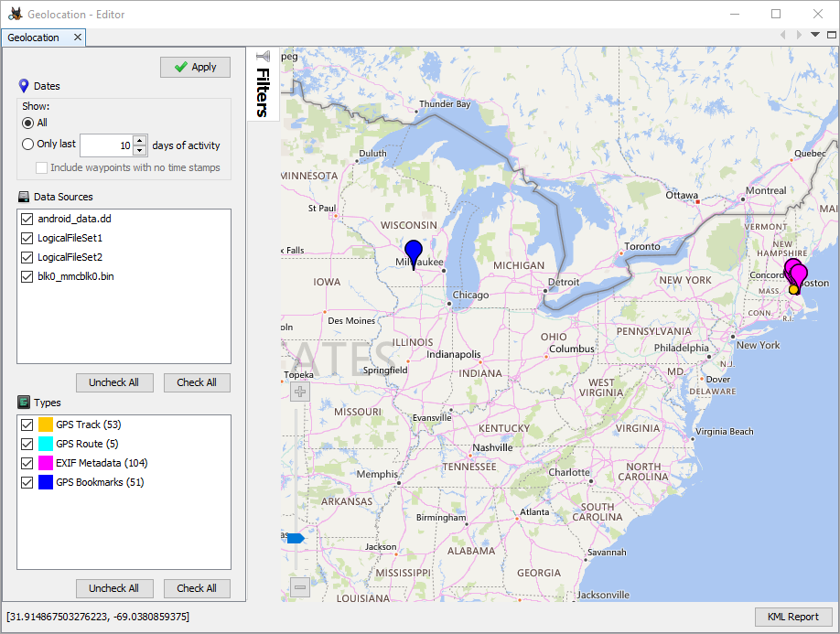
Task: Click the blue GPS bookmark pin near Milwaukee
Action: pyautogui.click(x=414, y=252)
